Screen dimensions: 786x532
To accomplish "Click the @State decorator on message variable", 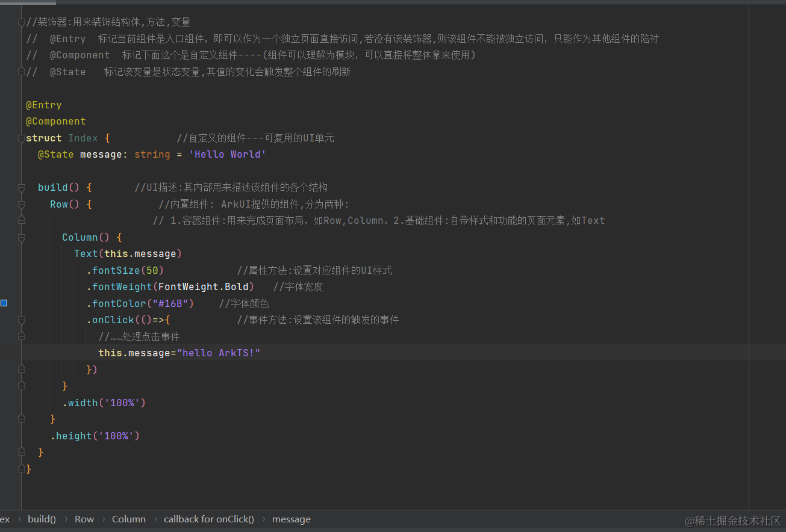I will (55, 154).
